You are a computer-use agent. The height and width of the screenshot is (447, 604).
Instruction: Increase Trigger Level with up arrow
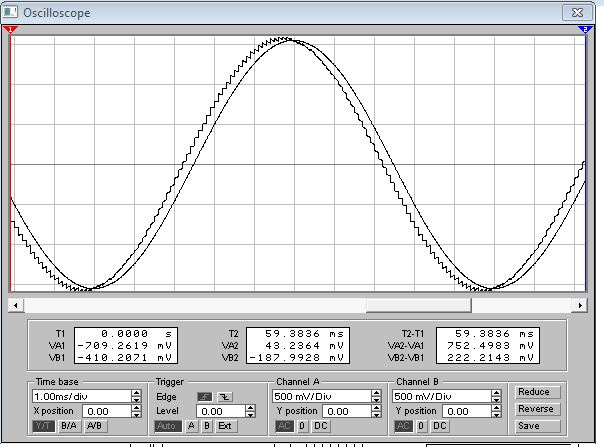[250, 408]
